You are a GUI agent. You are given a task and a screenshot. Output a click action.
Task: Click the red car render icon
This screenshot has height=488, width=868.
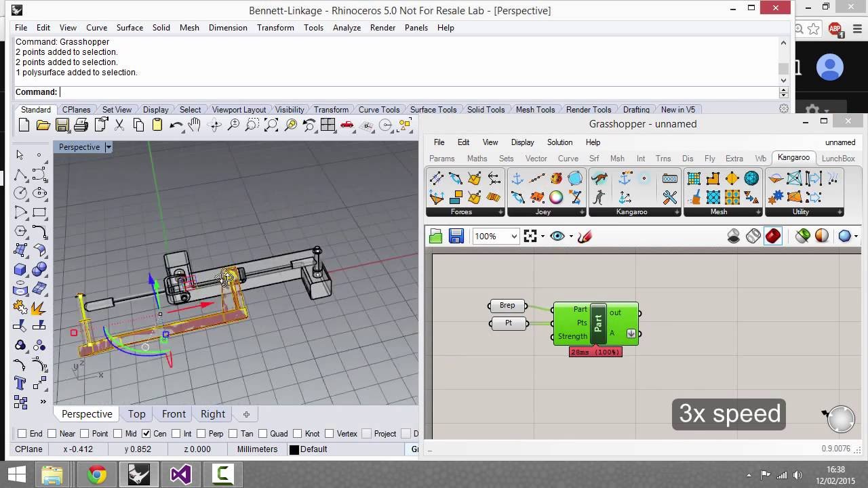[347, 125]
